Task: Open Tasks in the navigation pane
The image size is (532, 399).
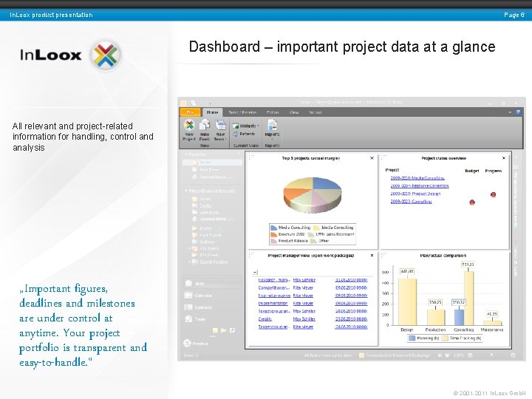Action: (195, 319)
